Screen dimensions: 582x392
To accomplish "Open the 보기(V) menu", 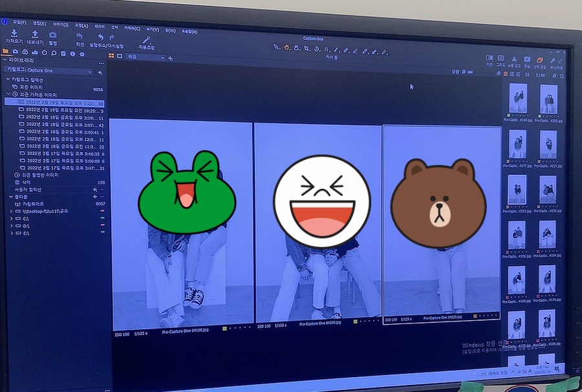I will pos(153,29).
